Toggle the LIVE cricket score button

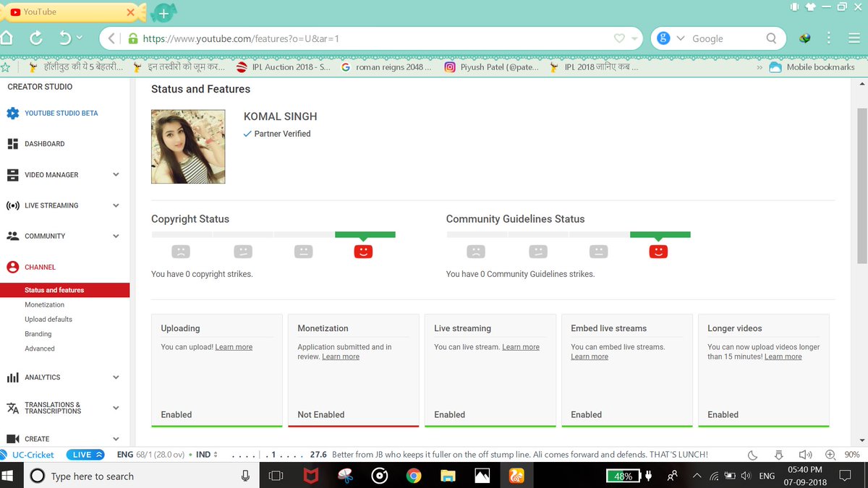[x=85, y=455]
